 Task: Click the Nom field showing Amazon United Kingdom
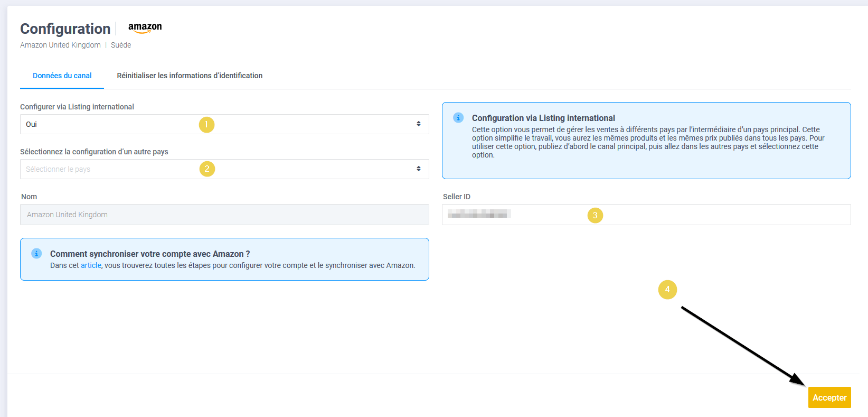[224, 215]
